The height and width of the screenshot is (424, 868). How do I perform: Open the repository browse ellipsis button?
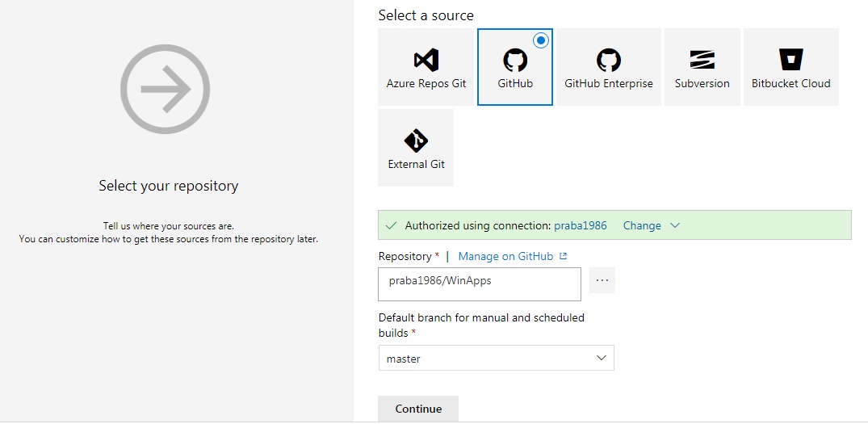(602, 280)
